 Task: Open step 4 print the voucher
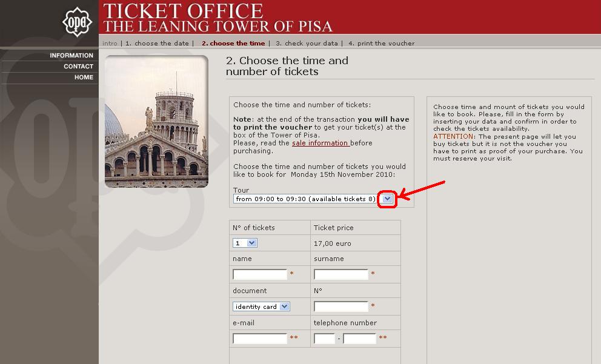click(382, 44)
